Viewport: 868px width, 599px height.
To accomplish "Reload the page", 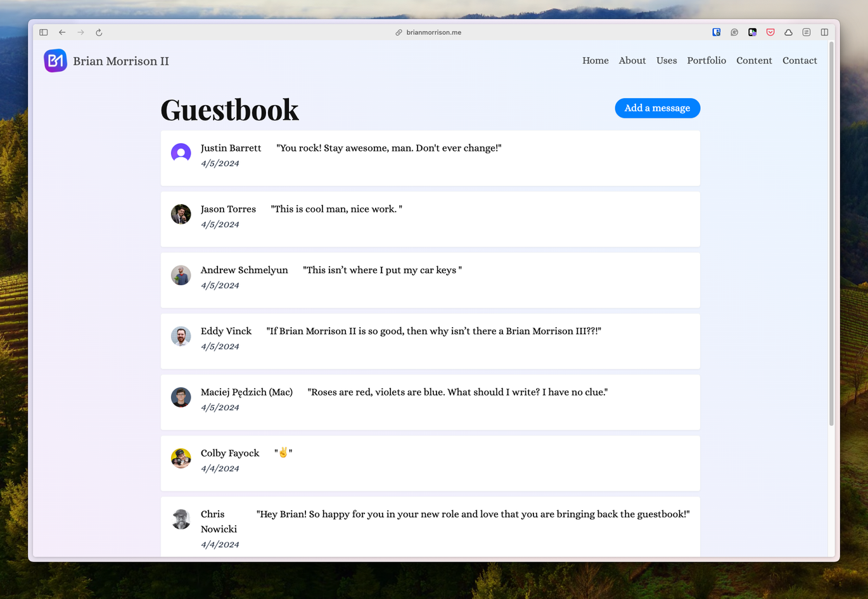I will [99, 32].
